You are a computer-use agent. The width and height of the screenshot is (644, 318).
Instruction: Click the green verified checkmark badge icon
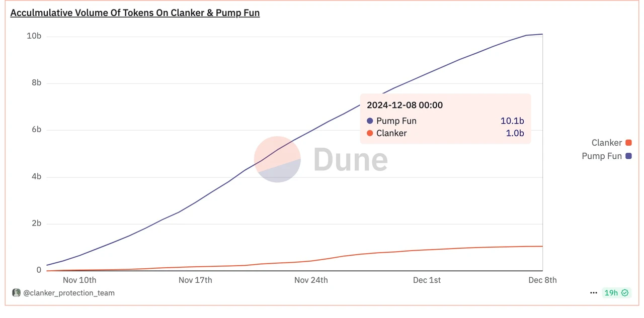(x=625, y=293)
